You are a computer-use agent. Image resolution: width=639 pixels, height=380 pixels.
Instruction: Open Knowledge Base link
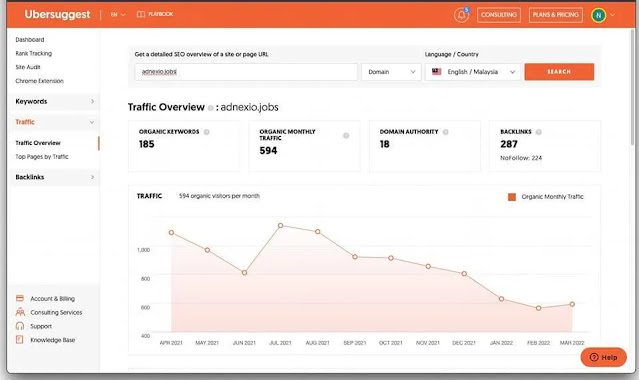point(53,340)
